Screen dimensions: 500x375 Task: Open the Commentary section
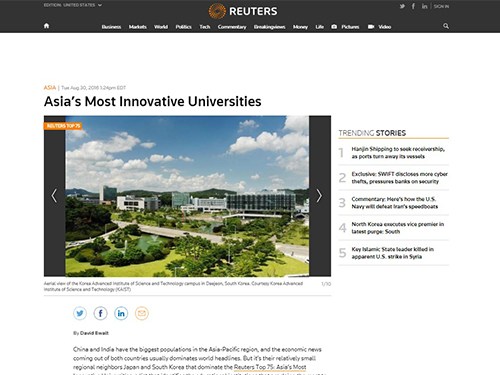232,27
